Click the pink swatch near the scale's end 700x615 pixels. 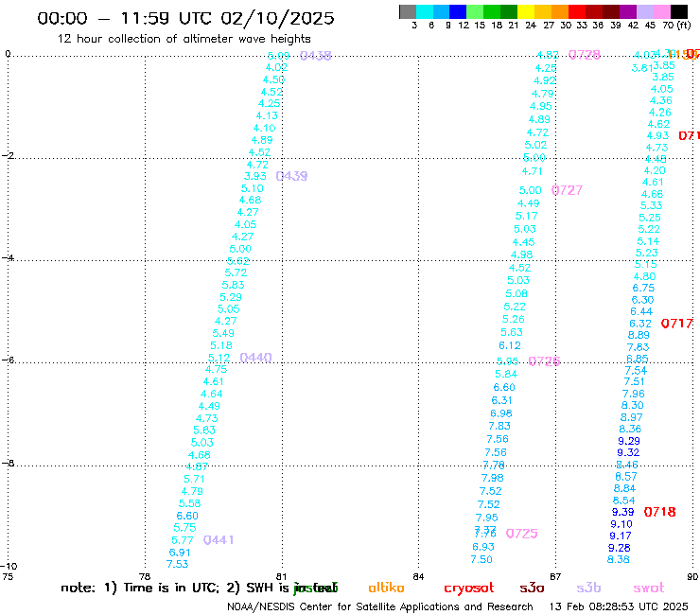[662, 11]
